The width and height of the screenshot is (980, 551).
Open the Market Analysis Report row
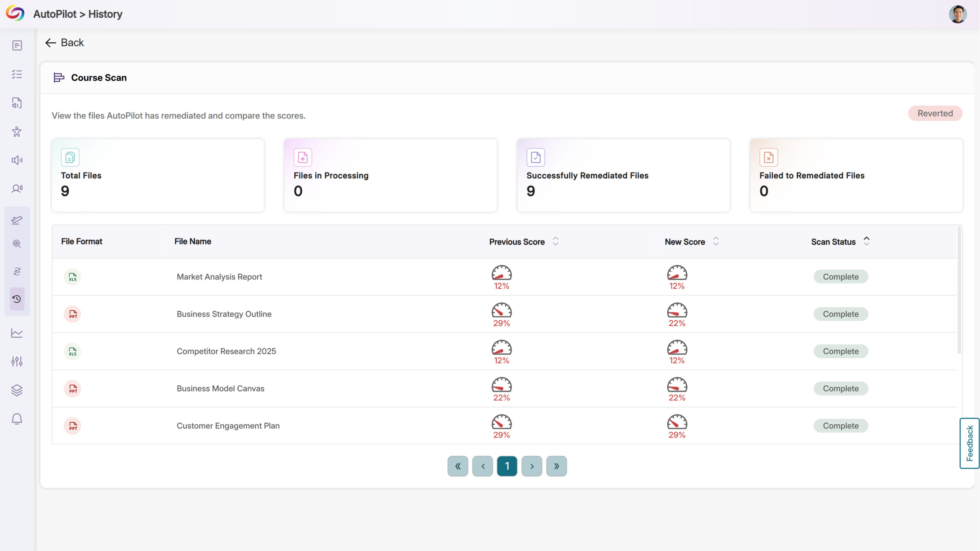pyautogui.click(x=219, y=277)
